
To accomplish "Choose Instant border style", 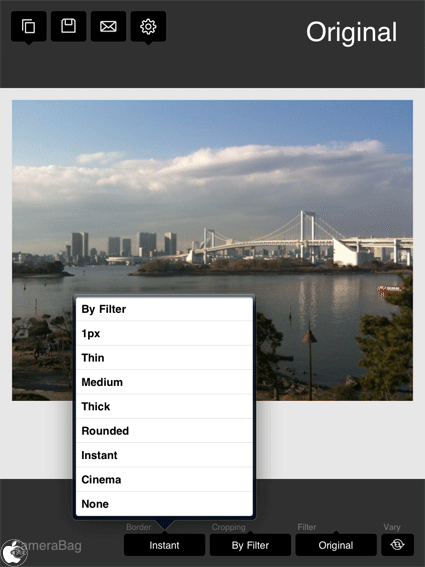I will click(x=164, y=455).
